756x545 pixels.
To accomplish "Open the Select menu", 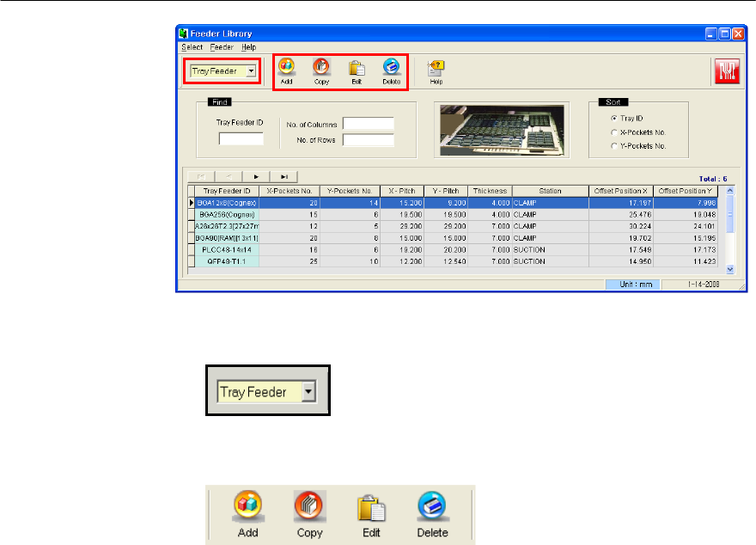I will (x=192, y=46).
